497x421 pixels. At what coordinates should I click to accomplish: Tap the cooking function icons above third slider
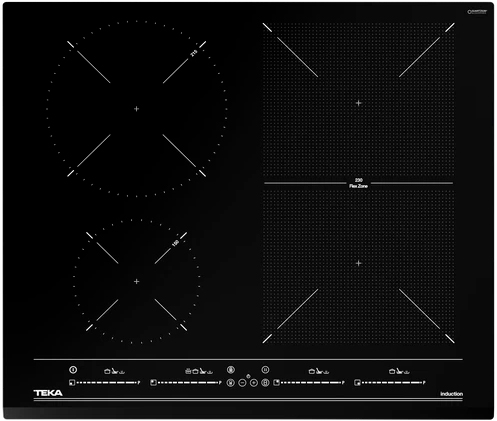(x=319, y=371)
